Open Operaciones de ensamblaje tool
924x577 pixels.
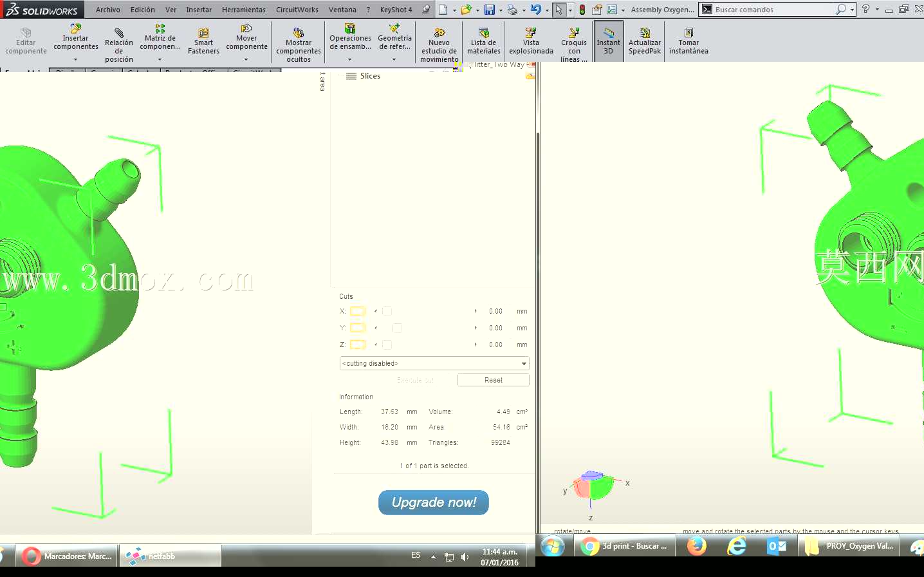(x=350, y=37)
